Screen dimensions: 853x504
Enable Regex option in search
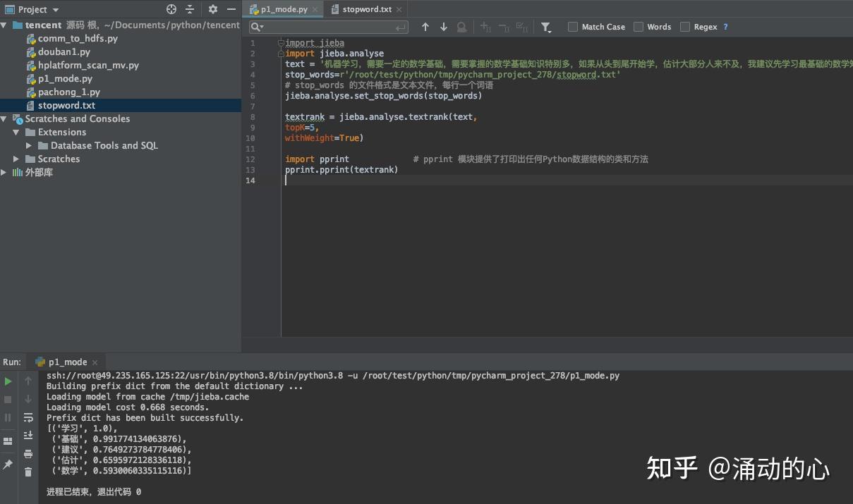point(684,26)
